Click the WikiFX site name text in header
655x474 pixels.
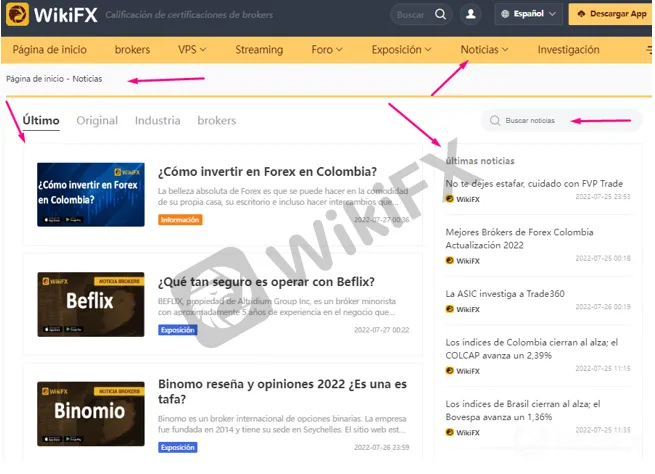point(66,15)
